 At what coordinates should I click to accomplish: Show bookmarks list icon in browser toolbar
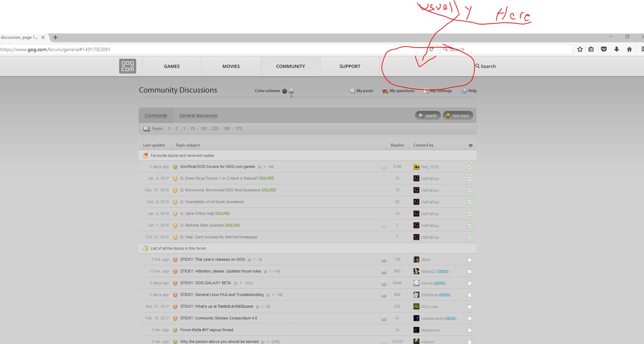[591, 49]
